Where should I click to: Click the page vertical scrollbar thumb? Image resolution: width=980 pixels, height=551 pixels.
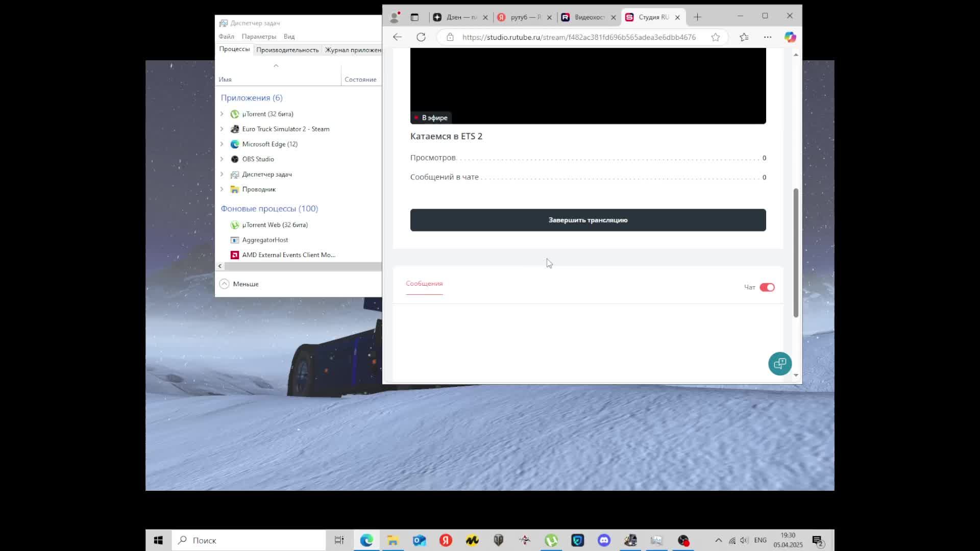[795, 253]
